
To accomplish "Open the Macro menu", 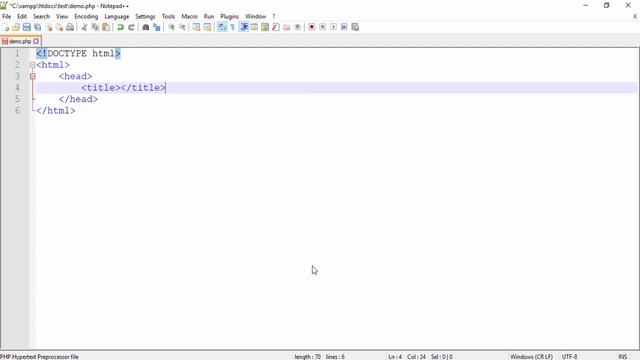I will [189, 16].
